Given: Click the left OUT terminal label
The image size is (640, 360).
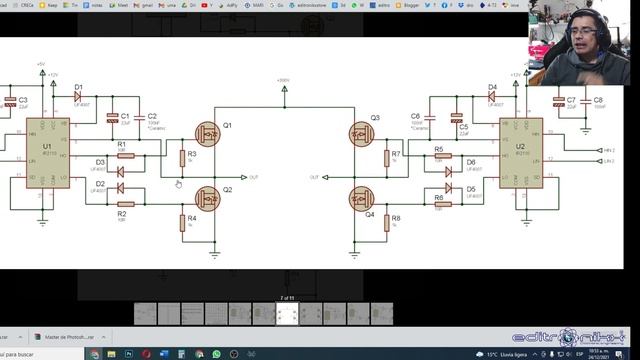Looking at the screenshot, I should pos(253,178).
